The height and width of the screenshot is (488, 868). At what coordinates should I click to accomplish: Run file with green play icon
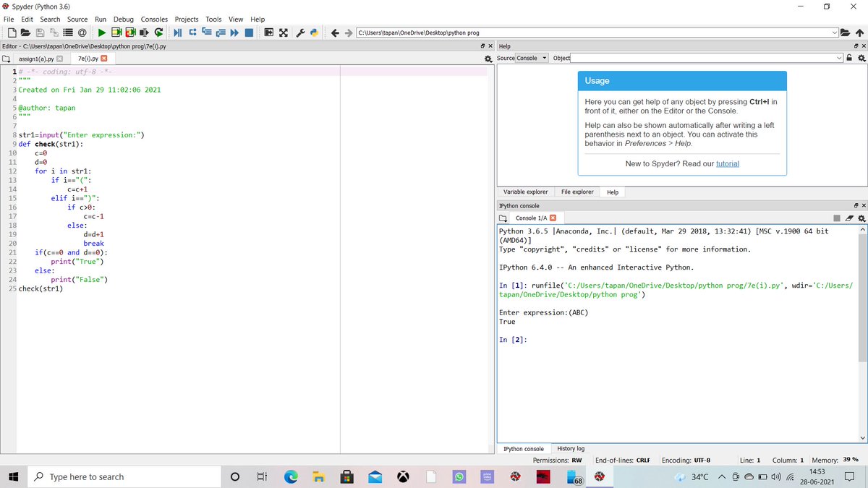click(x=102, y=33)
